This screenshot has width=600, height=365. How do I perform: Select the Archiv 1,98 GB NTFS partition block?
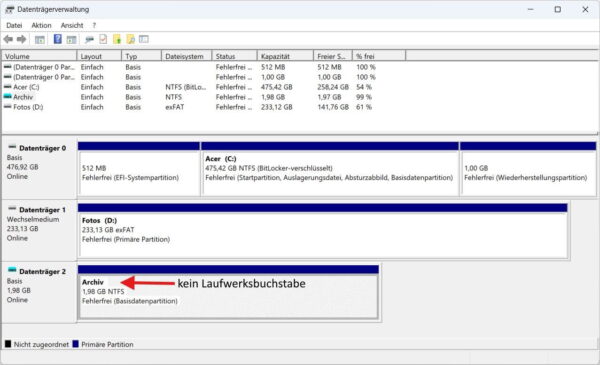[228, 292]
